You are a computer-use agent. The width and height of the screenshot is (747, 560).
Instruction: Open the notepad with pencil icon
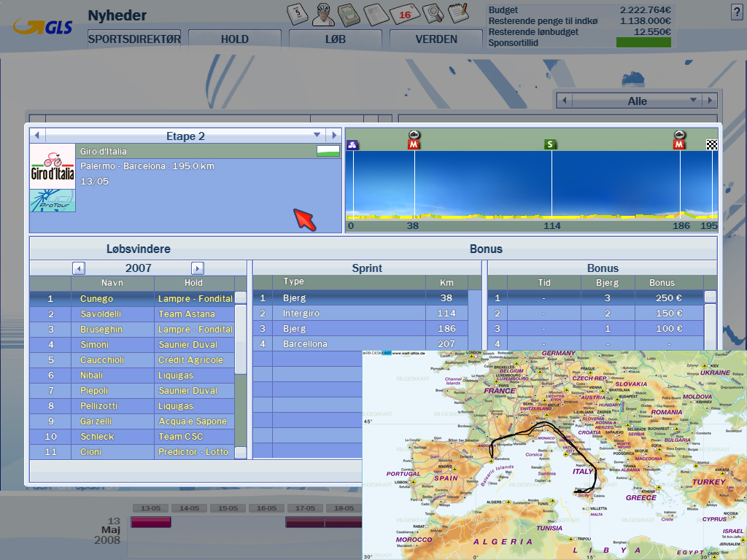click(x=457, y=12)
